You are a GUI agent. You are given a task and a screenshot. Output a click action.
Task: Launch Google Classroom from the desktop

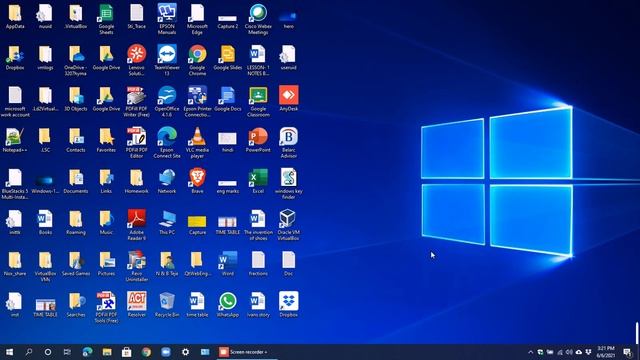pos(258,101)
